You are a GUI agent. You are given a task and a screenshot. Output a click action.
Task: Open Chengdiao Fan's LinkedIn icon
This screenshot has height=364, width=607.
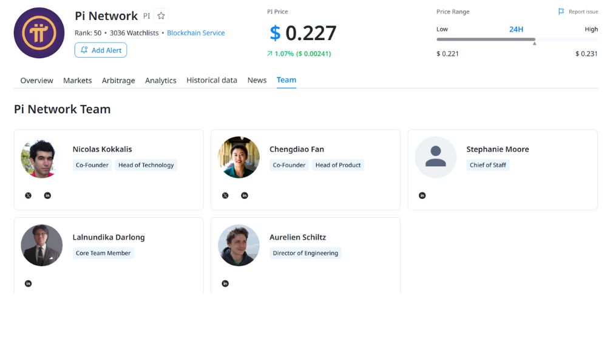click(245, 195)
